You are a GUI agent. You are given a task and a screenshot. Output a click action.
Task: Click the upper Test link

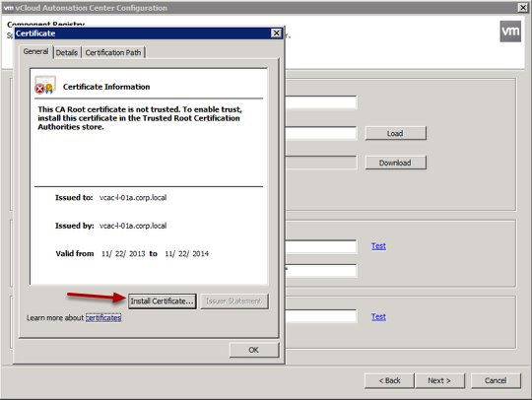(378, 246)
